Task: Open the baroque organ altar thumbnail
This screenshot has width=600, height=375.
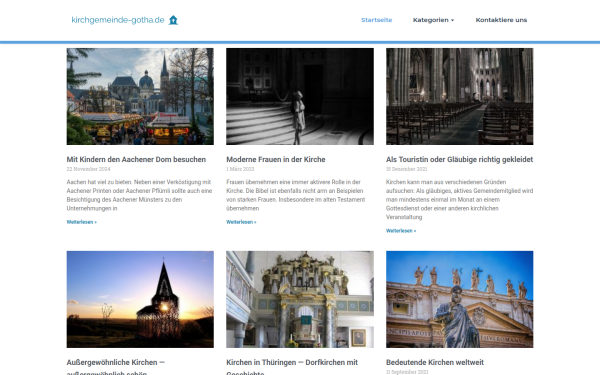Action: coord(300,299)
